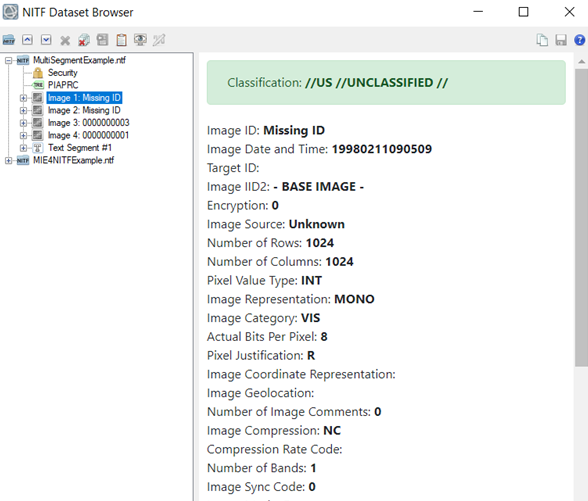Viewport: 588px width, 501px height.
Task: Expand the Image 2: Missing ID node
Action: coord(23,110)
